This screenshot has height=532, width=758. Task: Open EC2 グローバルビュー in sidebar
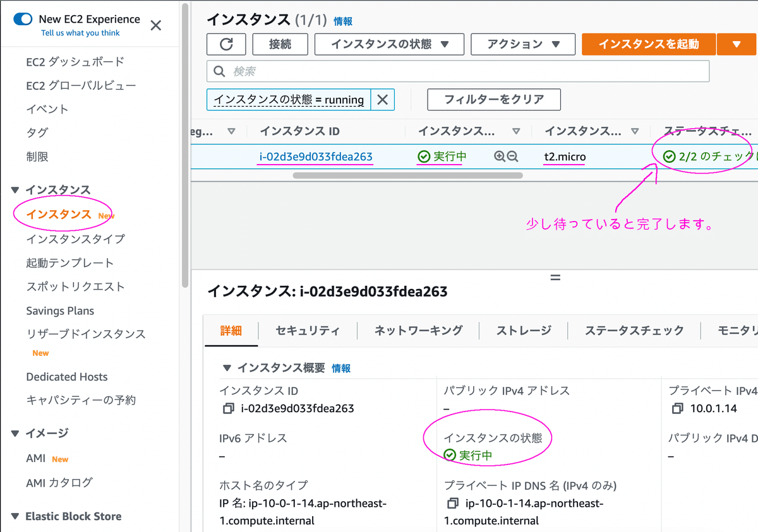point(81,85)
